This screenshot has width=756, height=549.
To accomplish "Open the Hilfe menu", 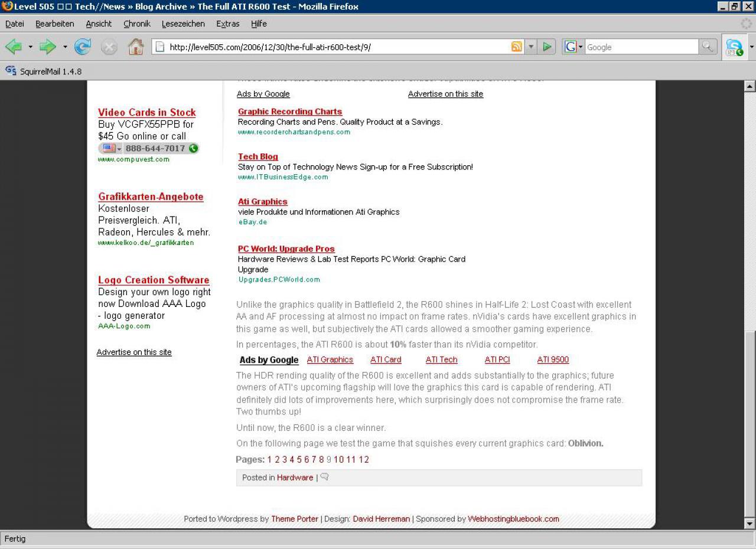I will click(x=259, y=24).
